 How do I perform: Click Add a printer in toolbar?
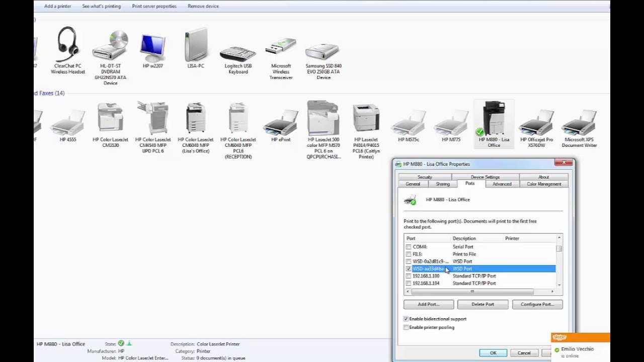[57, 6]
